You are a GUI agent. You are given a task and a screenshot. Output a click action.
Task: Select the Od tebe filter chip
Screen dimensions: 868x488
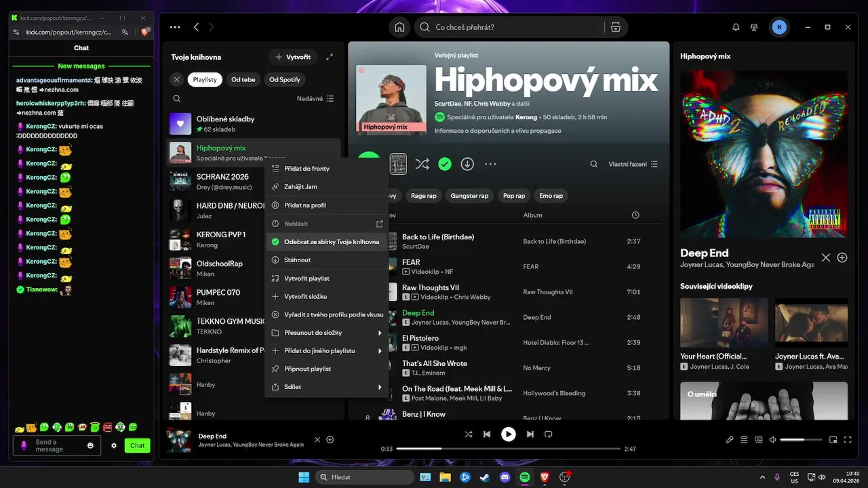click(243, 79)
